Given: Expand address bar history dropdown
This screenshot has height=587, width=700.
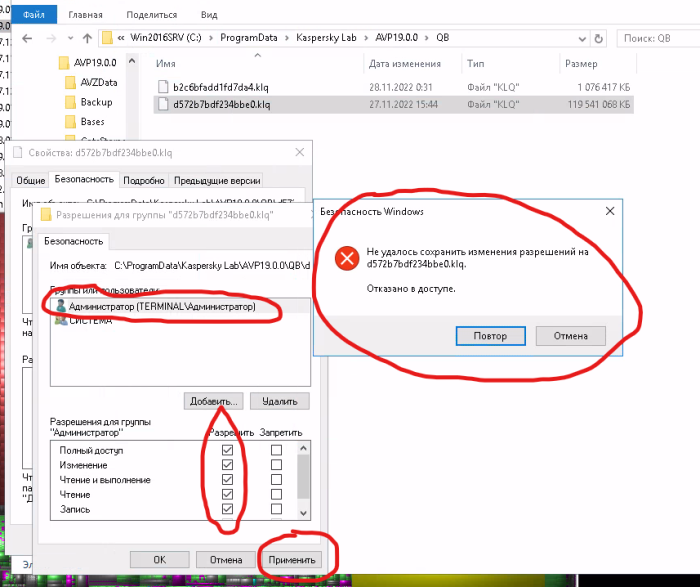Looking at the screenshot, I should click(582, 39).
